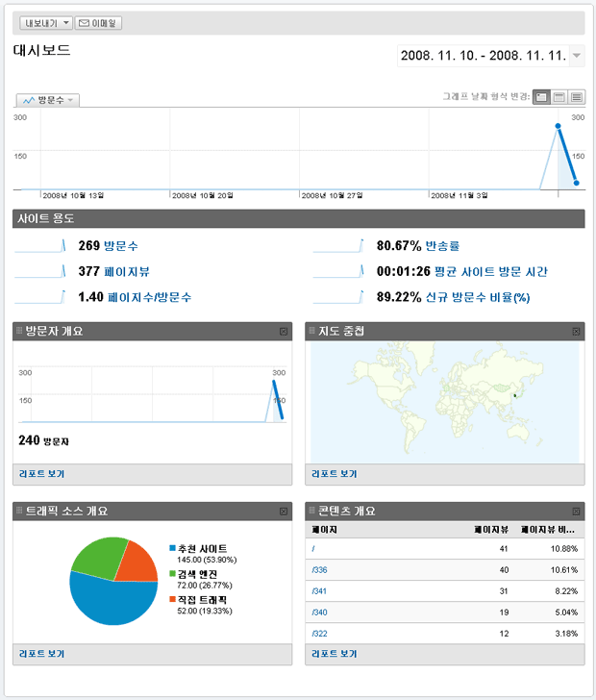Open 평균 사이트 방문 시간 link
Viewport: 596px width, 700px height.
tap(490, 271)
